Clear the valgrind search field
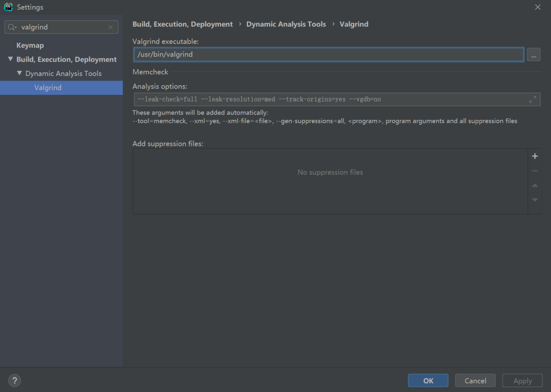551x392 pixels. [111, 27]
